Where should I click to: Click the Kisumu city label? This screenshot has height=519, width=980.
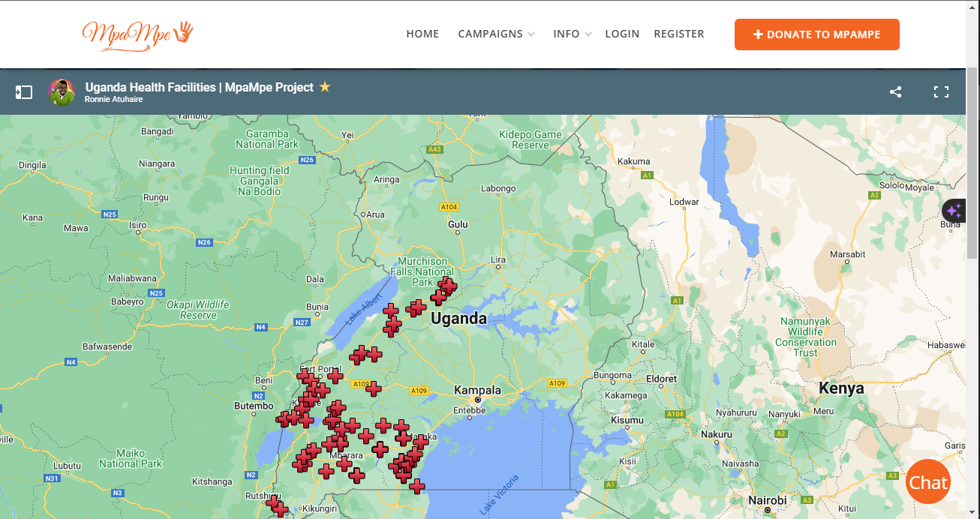tap(627, 420)
